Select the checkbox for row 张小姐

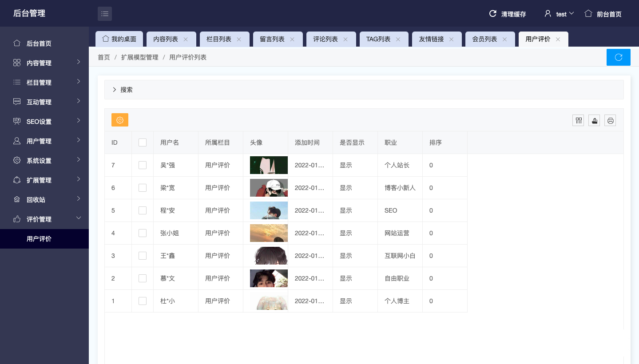click(x=143, y=233)
